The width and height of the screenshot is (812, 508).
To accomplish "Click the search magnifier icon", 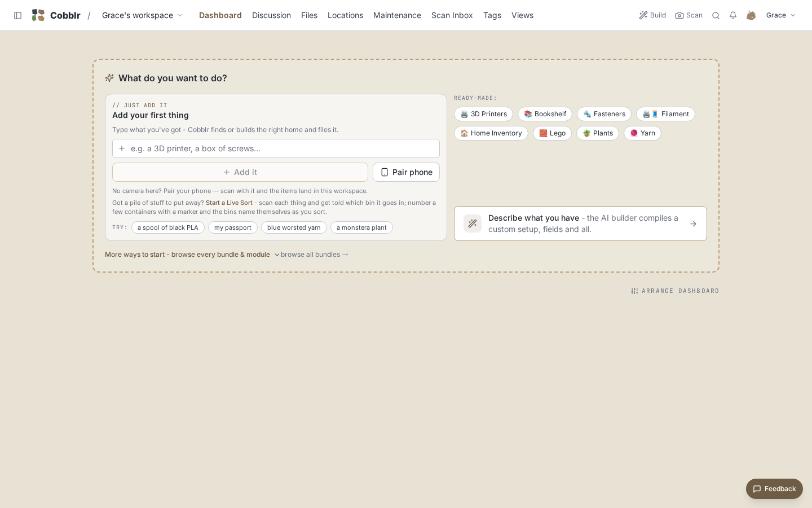I will (716, 15).
